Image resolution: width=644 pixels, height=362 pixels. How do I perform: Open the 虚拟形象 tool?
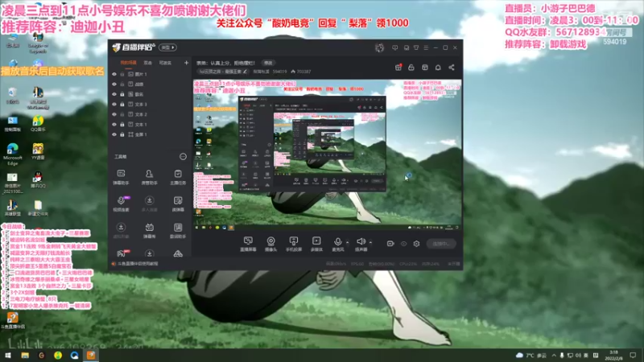(121, 231)
